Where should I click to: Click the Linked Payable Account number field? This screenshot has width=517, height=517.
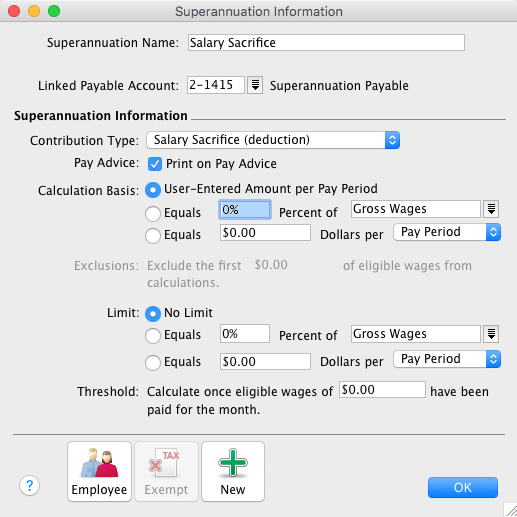coord(216,85)
